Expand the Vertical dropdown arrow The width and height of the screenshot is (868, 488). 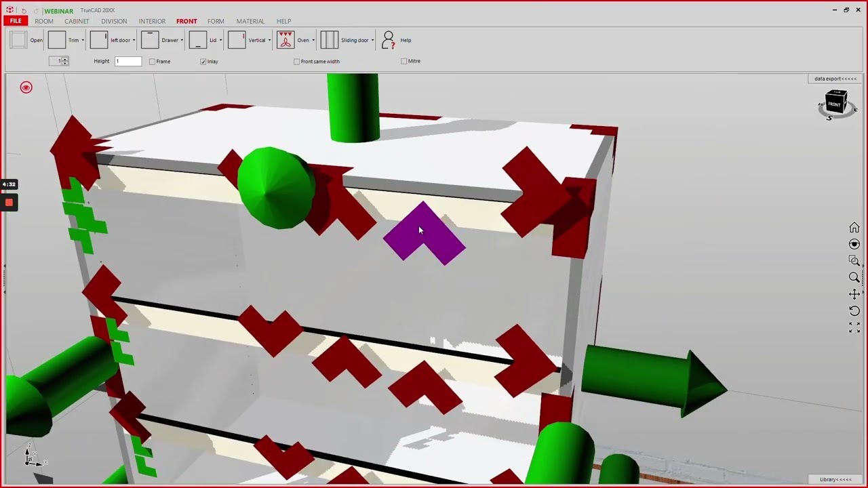[x=269, y=40]
